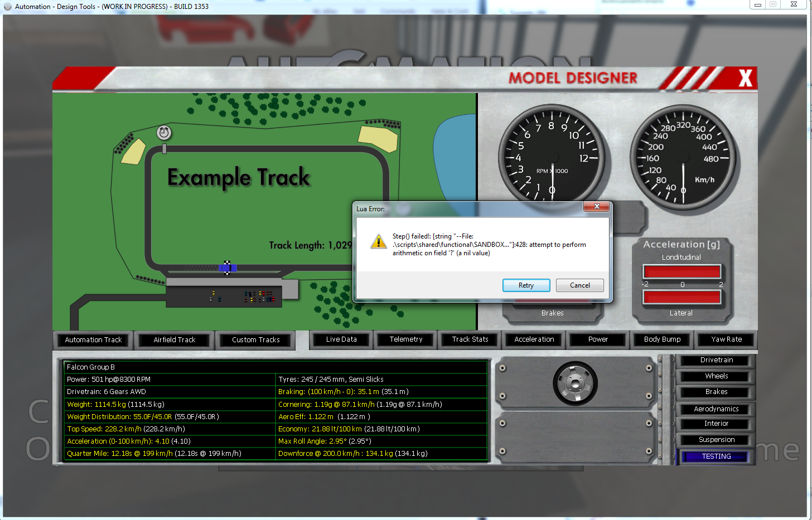812x520 pixels.
Task: Show the Live Data view
Action: (341, 339)
